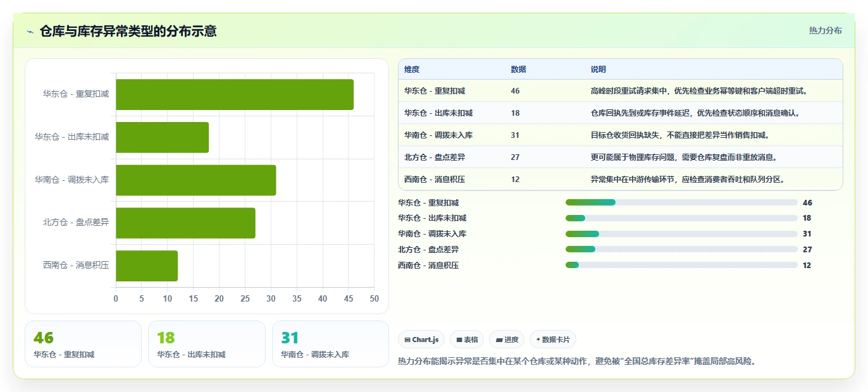The width and height of the screenshot is (868, 392).
Task: Click the 华东仓 - 重复扣减 progress bar
Action: 681,202
